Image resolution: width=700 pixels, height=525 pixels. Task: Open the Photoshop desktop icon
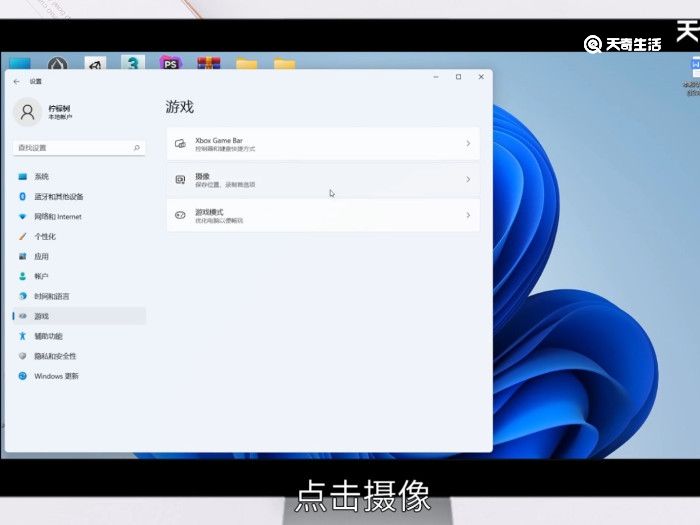pos(171,62)
